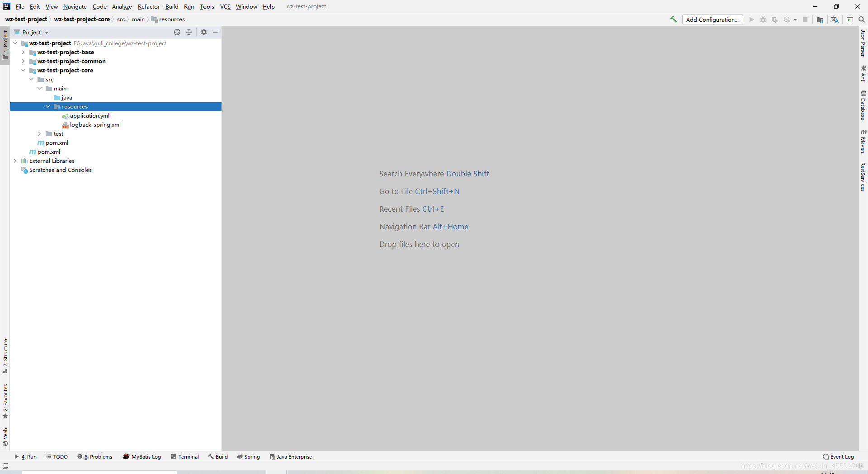
Task: Open the Spring tool window
Action: pyautogui.click(x=249, y=456)
